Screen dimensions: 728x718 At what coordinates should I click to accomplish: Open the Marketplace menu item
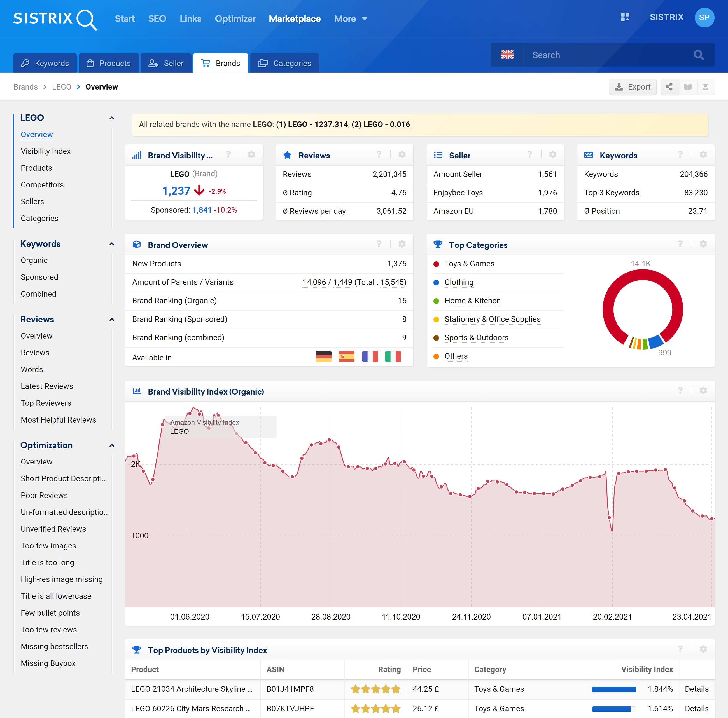[295, 19]
